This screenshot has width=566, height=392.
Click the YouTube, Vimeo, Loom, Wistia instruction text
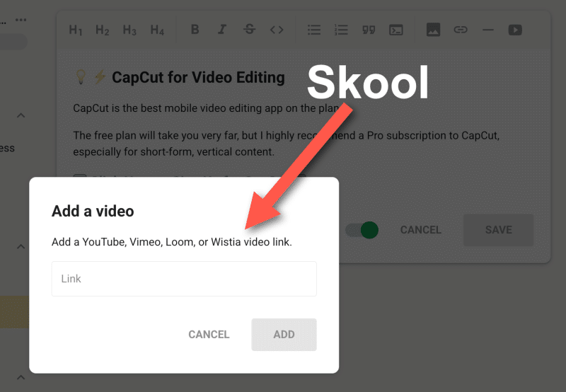tap(172, 242)
